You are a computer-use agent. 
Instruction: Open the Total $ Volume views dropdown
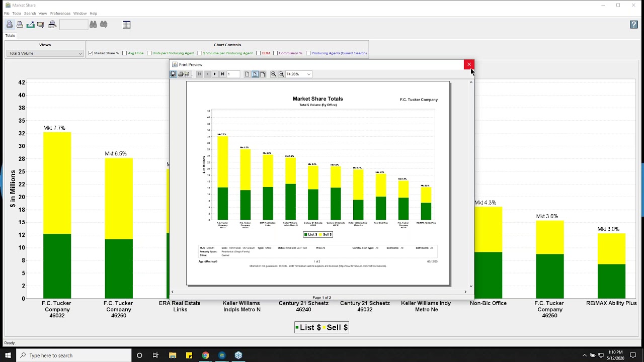pyautogui.click(x=45, y=53)
